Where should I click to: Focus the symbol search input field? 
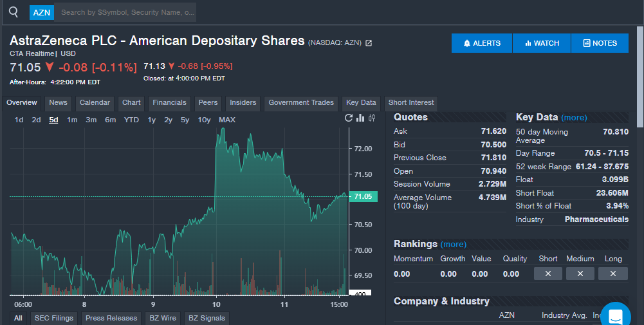pyautogui.click(x=125, y=12)
